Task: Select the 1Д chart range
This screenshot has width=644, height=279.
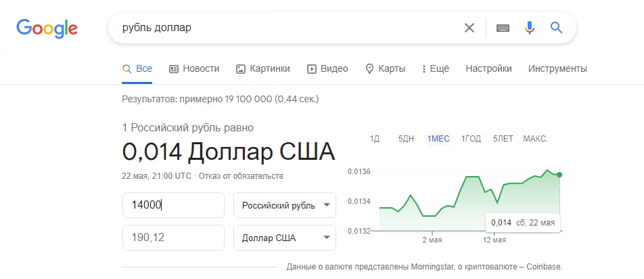Action: click(x=375, y=139)
